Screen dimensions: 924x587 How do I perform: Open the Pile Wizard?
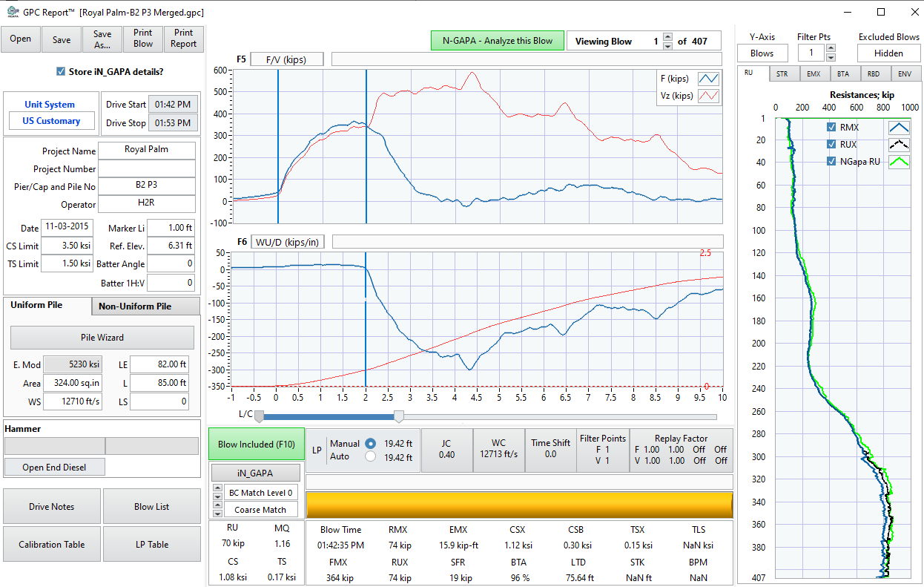pyautogui.click(x=102, y=337)
